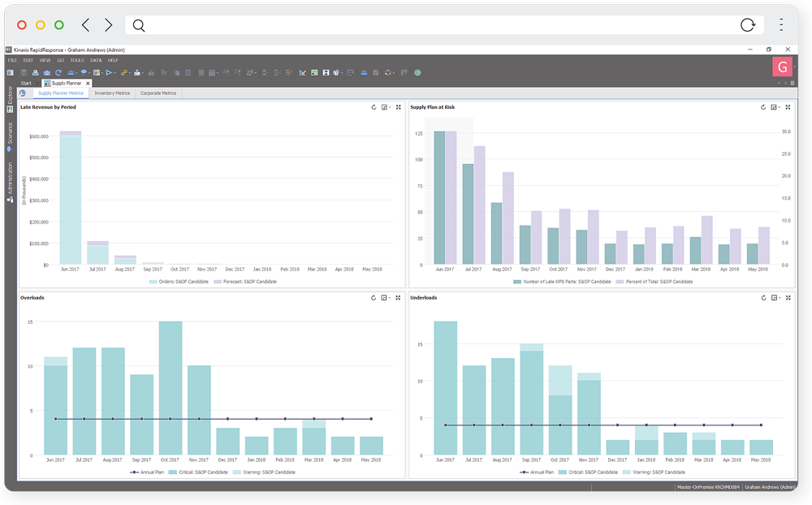Click the Help question mark toolbar icon

417,72
